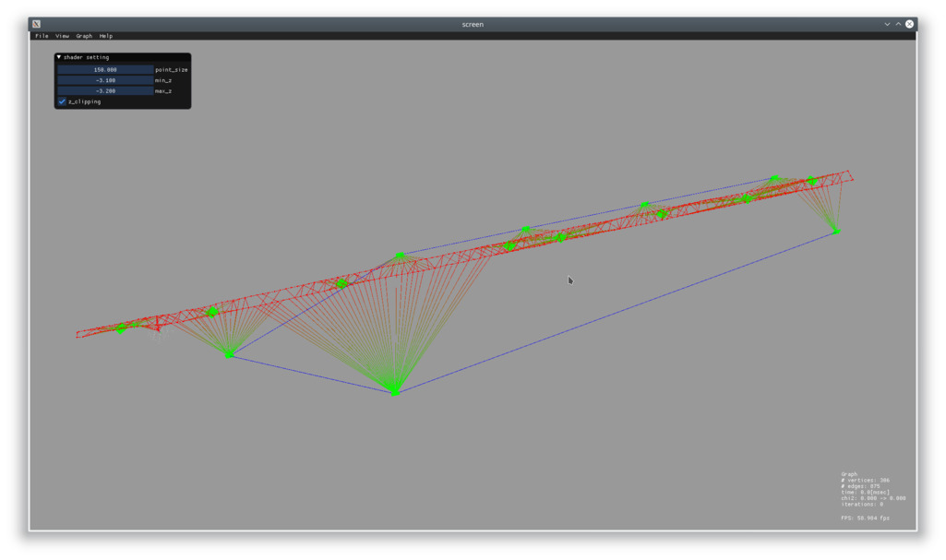
Task: Open the View menu
Action: pos(62,36)
